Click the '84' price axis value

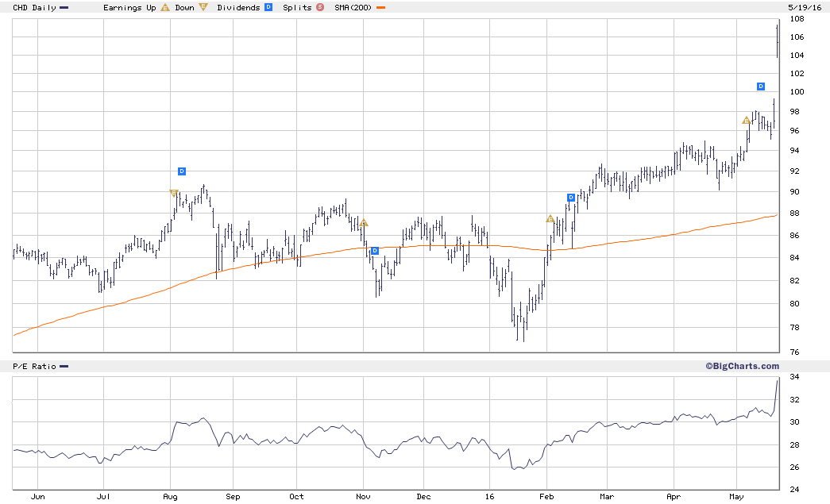pyautogui.click(x=794, y=258)
